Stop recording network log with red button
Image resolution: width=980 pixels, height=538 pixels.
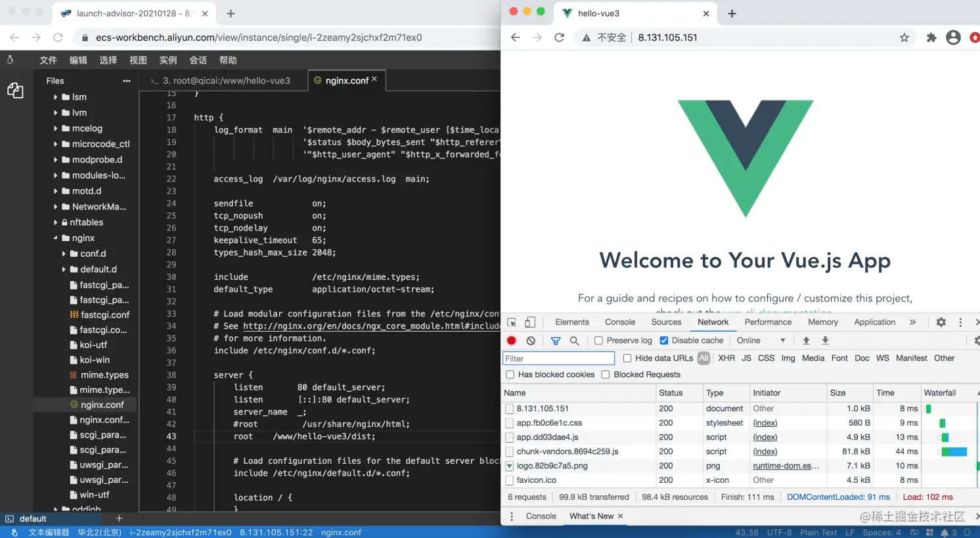pos(512,340)
